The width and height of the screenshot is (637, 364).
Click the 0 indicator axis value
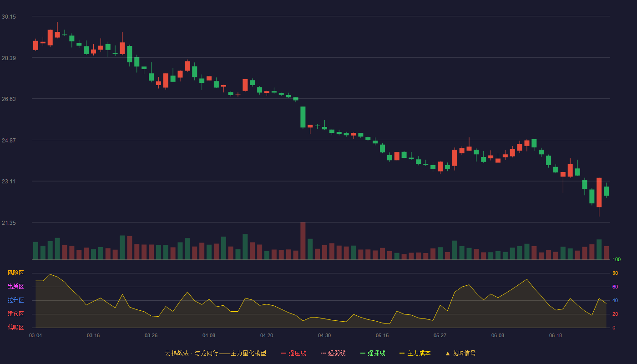coord(614,328)
